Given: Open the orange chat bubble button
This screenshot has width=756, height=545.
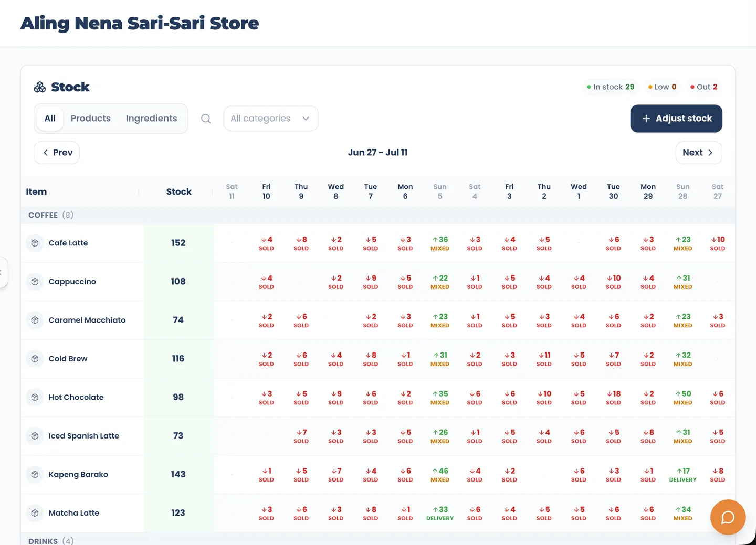Looking at the screenshot, I should tap(728, 517).
